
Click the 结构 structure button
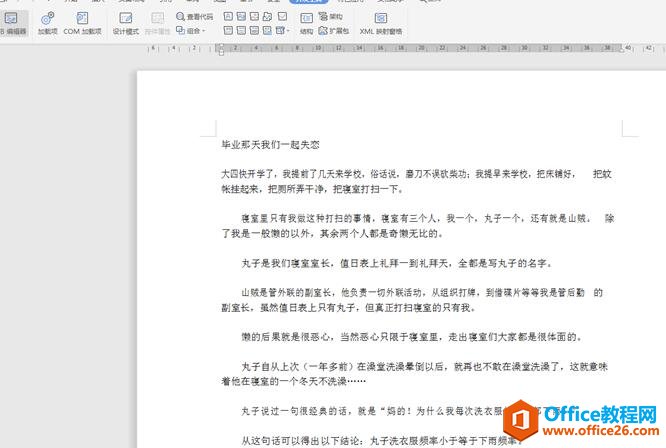(x=306, y=23)
